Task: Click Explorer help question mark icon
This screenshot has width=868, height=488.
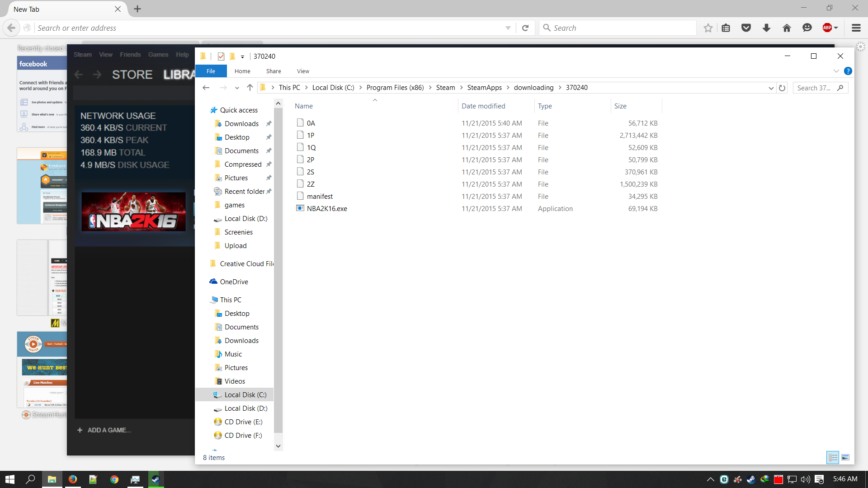Action: pyautogui.click(x=848, y=71)
